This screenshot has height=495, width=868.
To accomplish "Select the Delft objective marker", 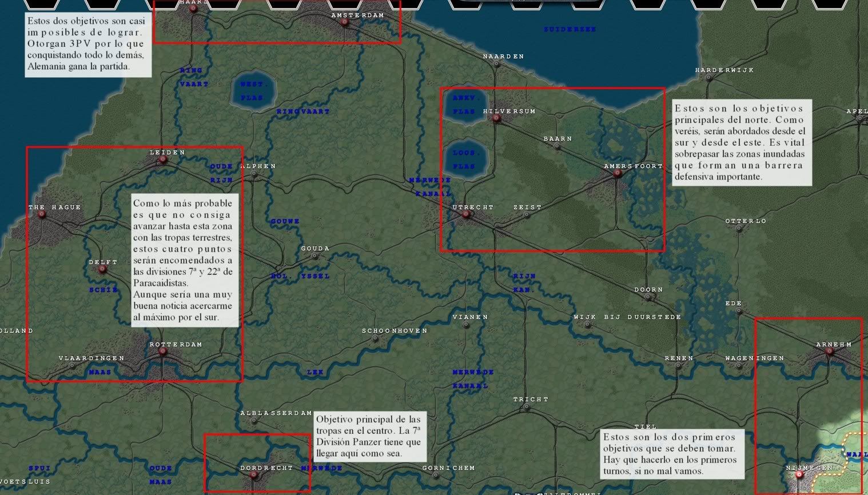I will click(x=102, y=269).
